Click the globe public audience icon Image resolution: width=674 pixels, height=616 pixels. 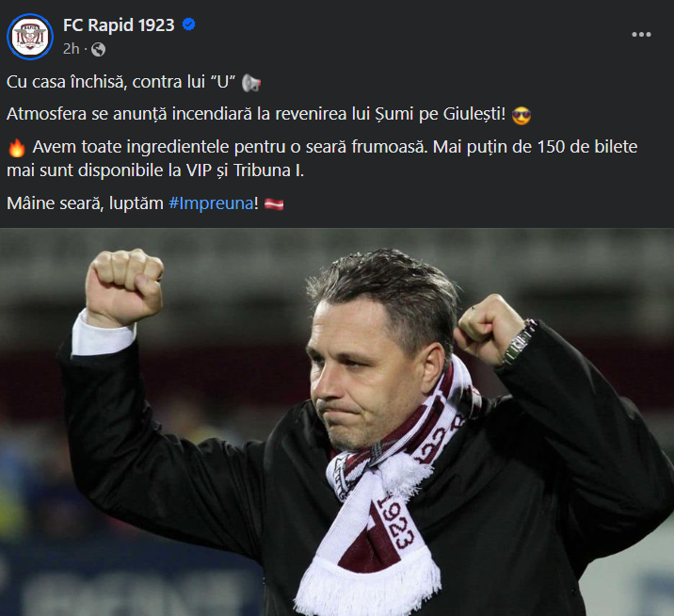click(98, 49)
